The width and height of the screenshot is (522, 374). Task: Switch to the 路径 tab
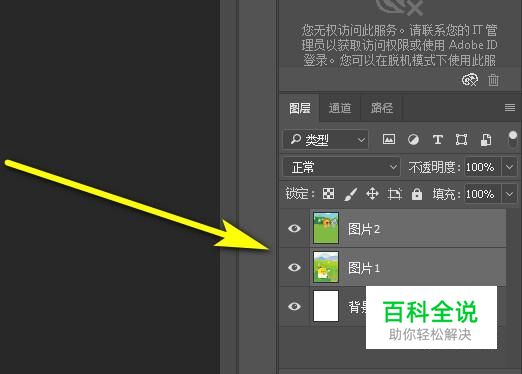point(382,108)
